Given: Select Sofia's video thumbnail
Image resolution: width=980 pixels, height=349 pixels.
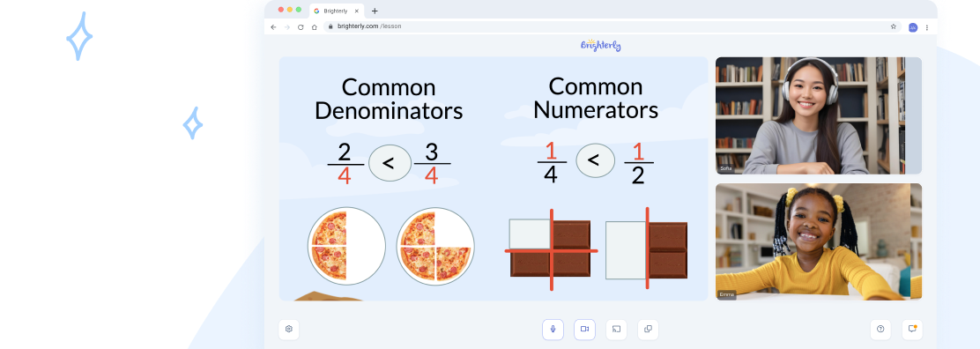Looking at the screenshot, I should click(x=818, y=115).
